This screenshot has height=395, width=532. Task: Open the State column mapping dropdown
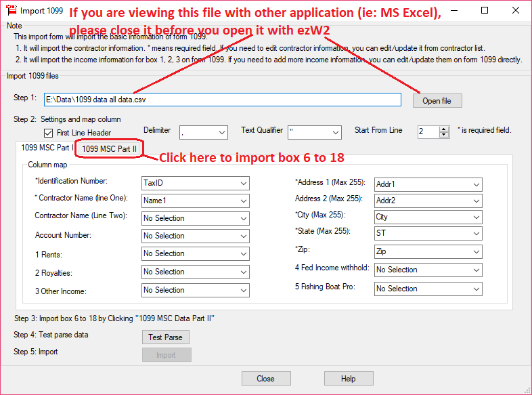[428, 232]
